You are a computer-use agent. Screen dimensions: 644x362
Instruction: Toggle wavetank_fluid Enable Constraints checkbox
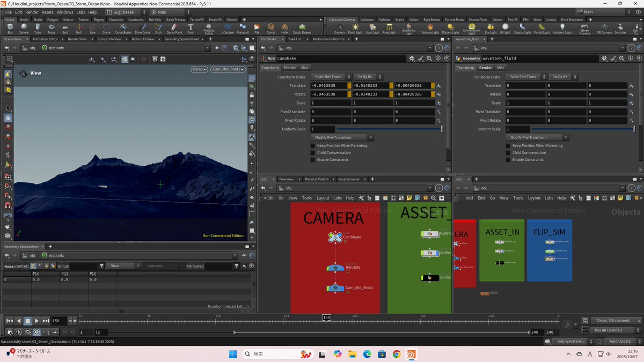[508, 159]
